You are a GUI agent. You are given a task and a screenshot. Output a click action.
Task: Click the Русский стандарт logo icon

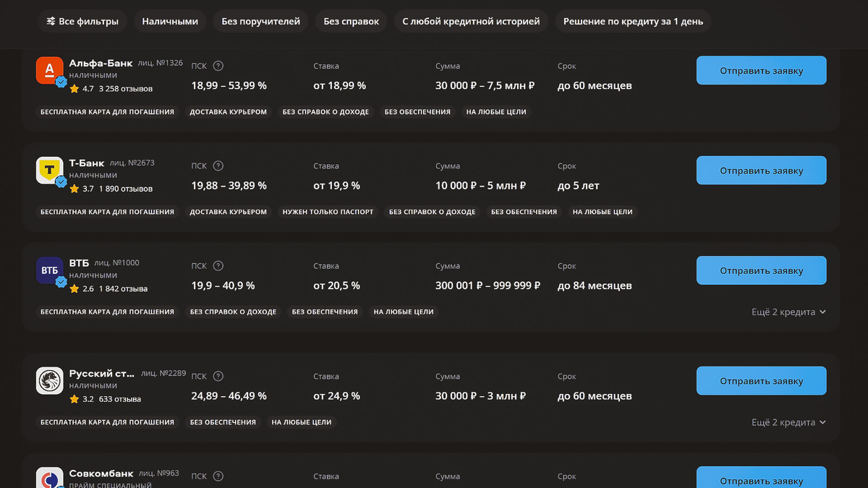pos(50,381)
